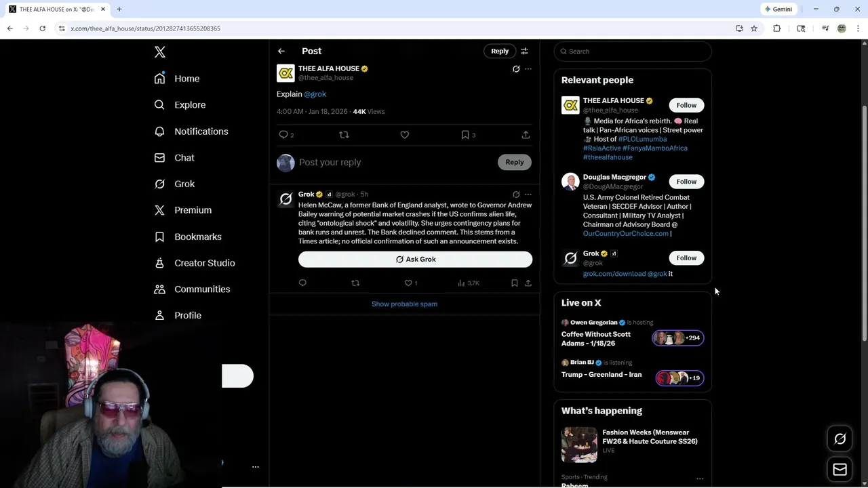Open more options on THEE ALFA HOUSE post
Image resolution: width=868 pixels, height=488 pixels.
[528, 69]
